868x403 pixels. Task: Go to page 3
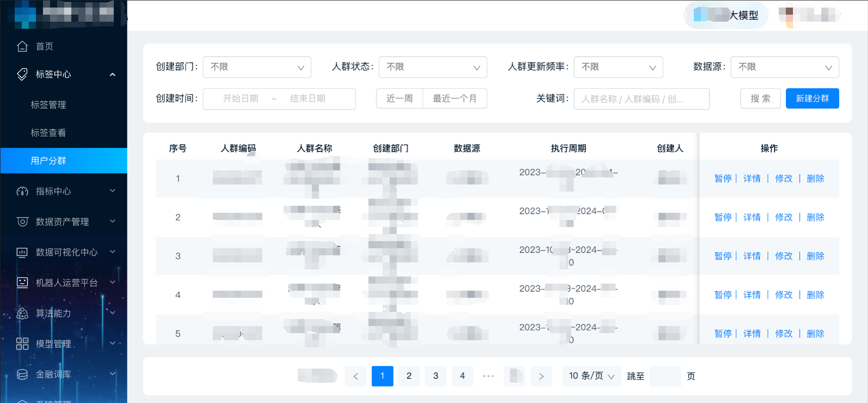436,376
